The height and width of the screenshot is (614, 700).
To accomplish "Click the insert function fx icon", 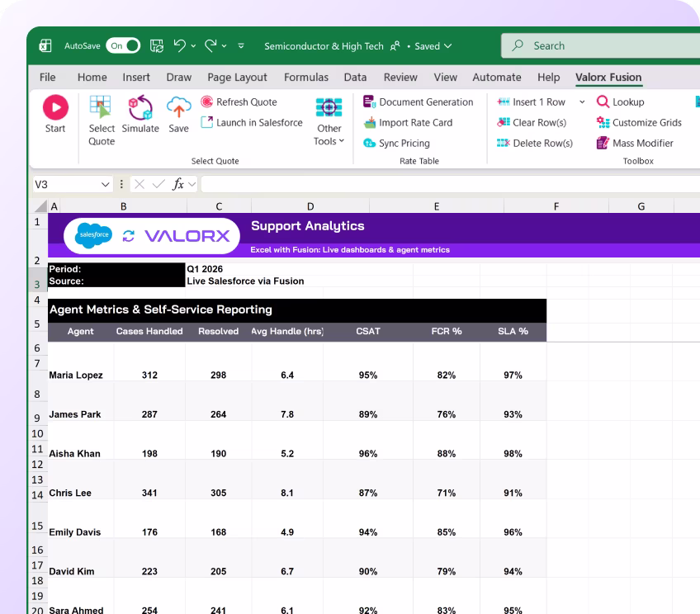I will 178,184.
